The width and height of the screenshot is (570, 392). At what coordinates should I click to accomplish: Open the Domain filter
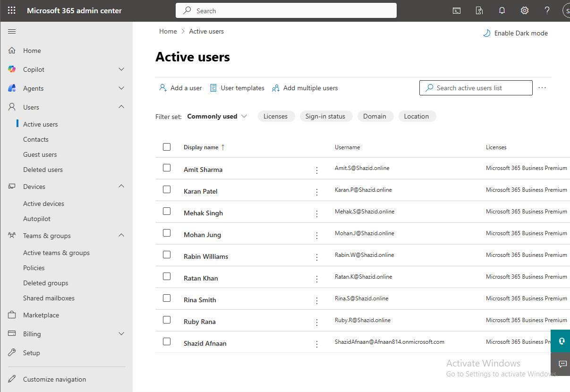point(375,116)
